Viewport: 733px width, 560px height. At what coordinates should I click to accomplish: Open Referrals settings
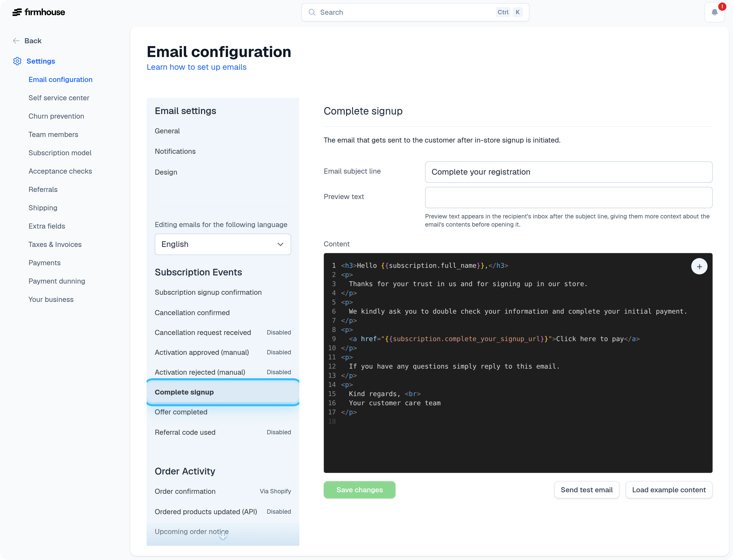43,189
